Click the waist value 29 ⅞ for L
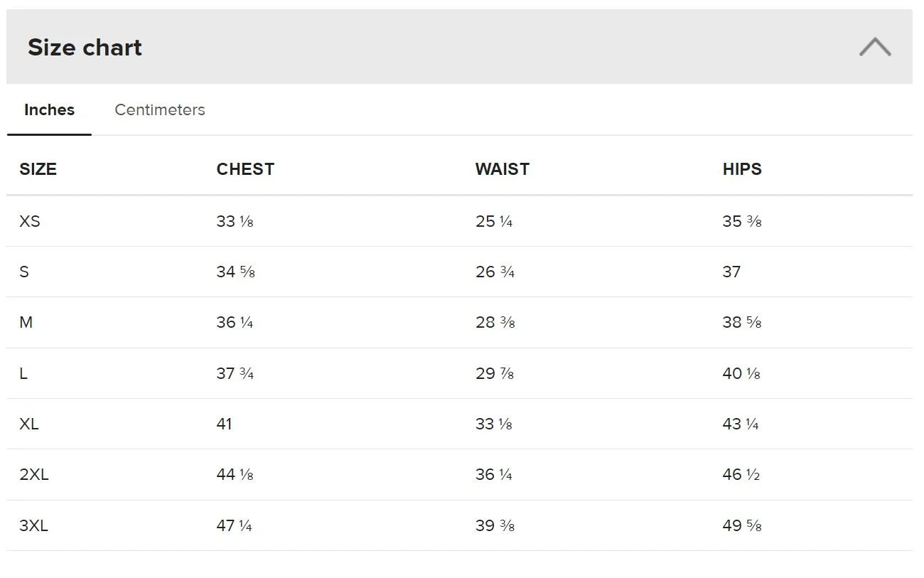Image resolution: width=924 pixels, height=578 pixels. click(494, 373)
